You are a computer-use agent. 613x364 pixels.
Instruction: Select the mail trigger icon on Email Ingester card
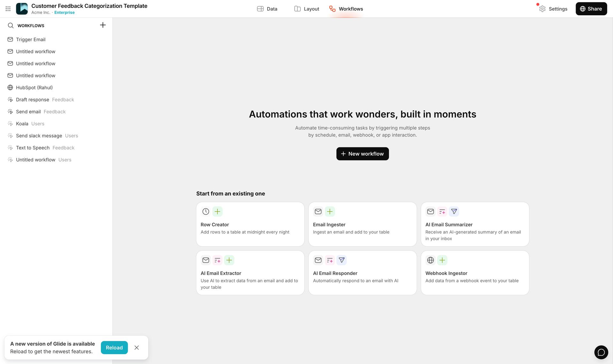click(318, 211)
